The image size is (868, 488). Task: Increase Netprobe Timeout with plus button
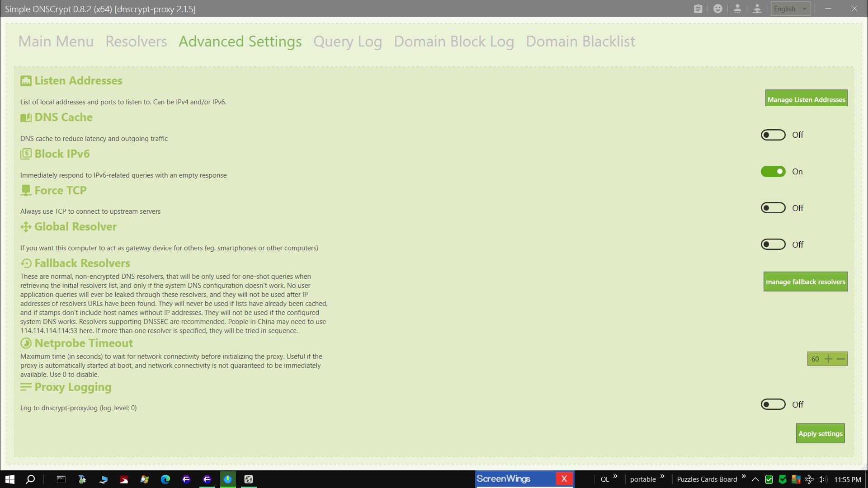828,359
